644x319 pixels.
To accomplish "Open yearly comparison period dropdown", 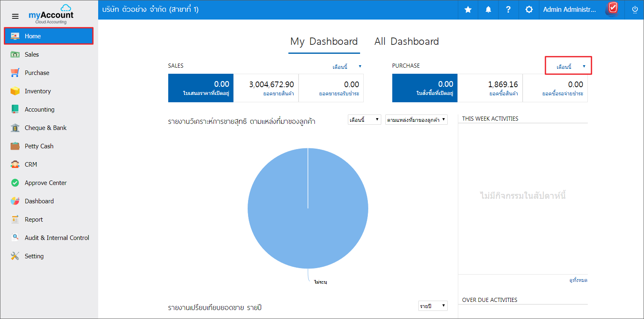I will tap(433, 306).
